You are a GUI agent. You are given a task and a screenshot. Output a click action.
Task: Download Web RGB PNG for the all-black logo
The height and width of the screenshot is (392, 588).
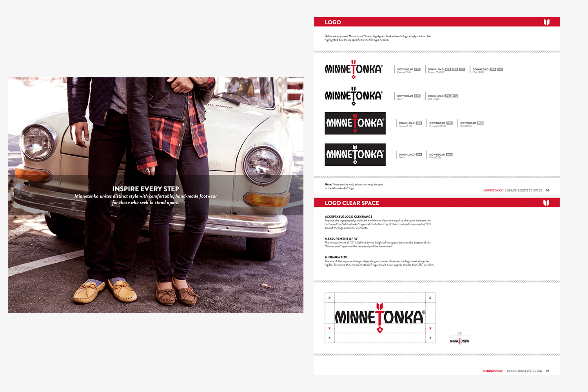point(455,96)
